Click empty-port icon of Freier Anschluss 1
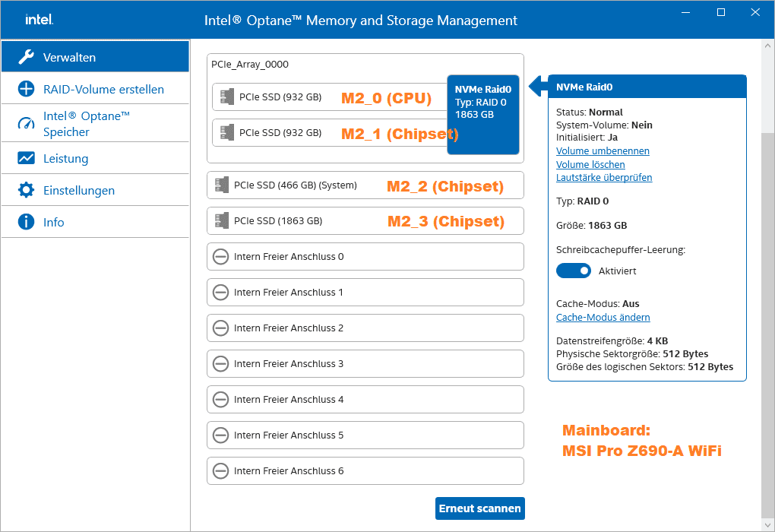 (x=220, y=292)
